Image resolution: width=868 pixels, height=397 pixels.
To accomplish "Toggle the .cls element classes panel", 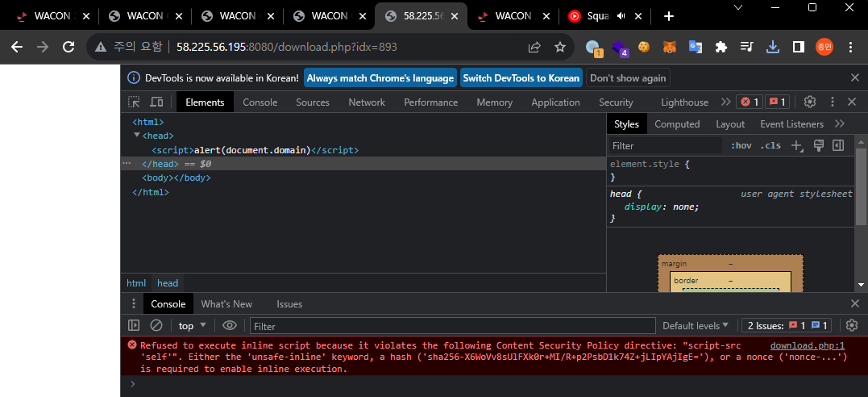I will (770, 146).
